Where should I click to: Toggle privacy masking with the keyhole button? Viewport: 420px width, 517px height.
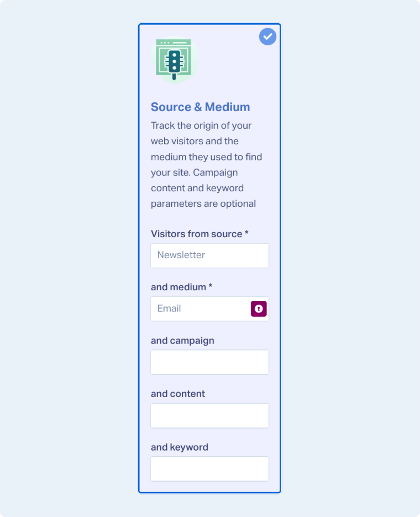pos(258,309)
